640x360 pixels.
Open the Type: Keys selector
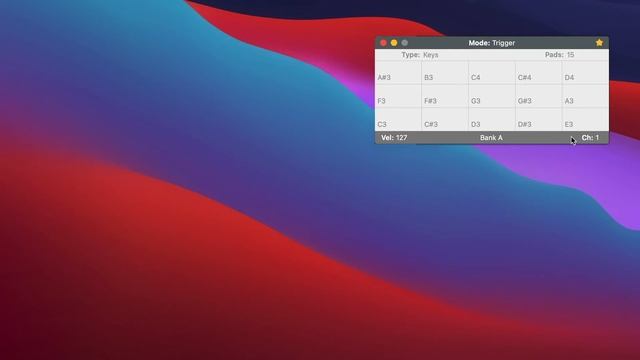tap(420, 55)
